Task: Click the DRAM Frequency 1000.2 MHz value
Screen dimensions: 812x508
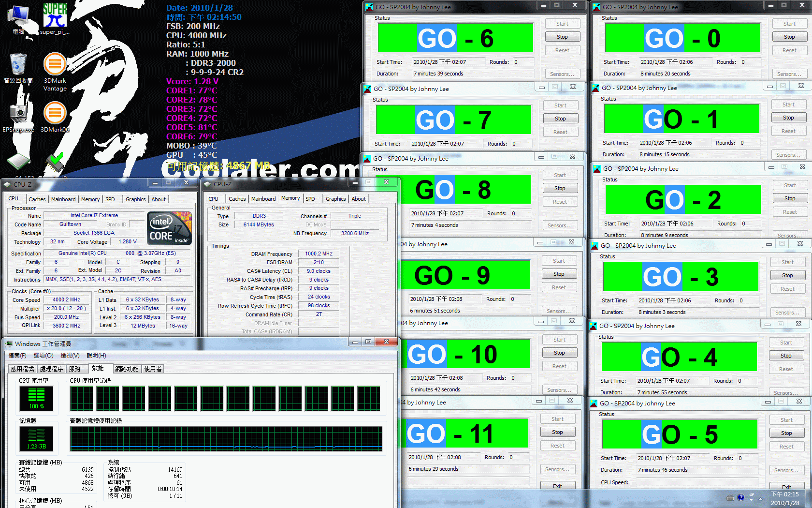Action: click(x=319, y=254)
